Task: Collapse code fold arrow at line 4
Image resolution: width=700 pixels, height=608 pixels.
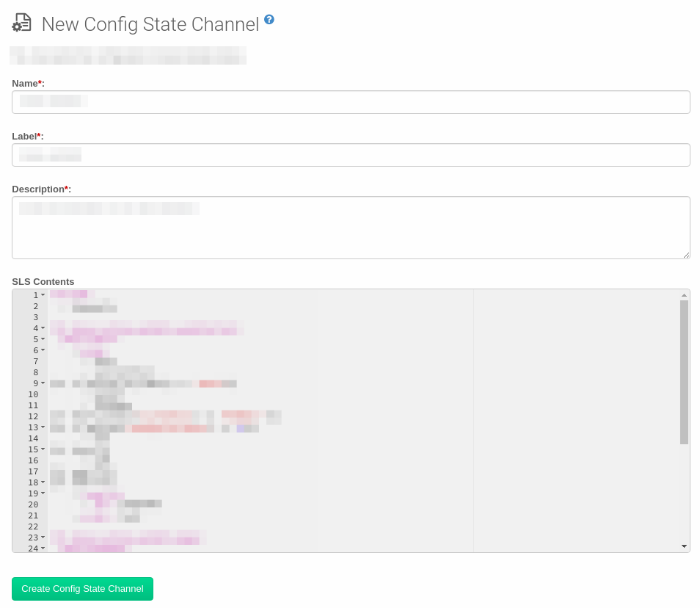Action: pyautogui.click(x=43, y=328)
